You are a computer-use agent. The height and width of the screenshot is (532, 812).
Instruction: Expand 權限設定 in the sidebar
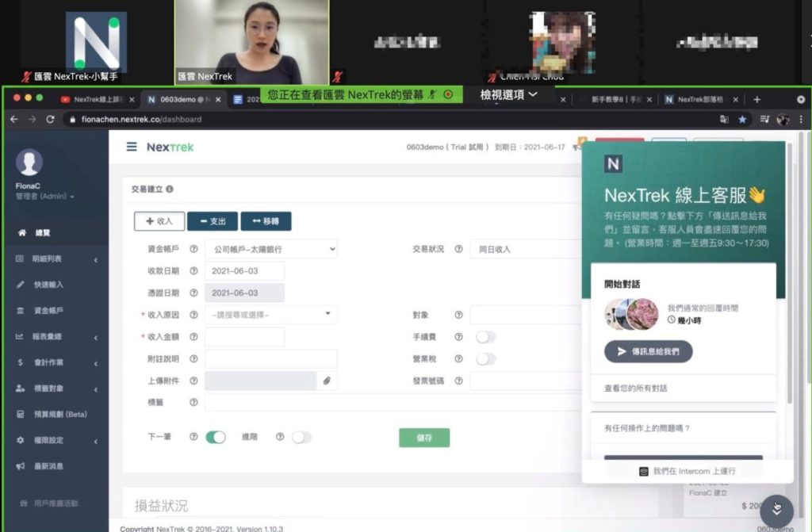coord(56,440)
